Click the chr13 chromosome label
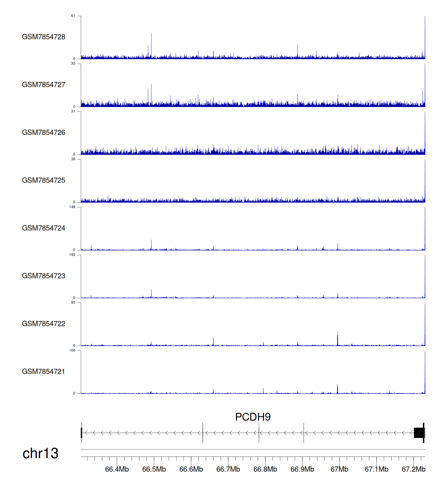448x496 pixels. [x=40, y=453]
